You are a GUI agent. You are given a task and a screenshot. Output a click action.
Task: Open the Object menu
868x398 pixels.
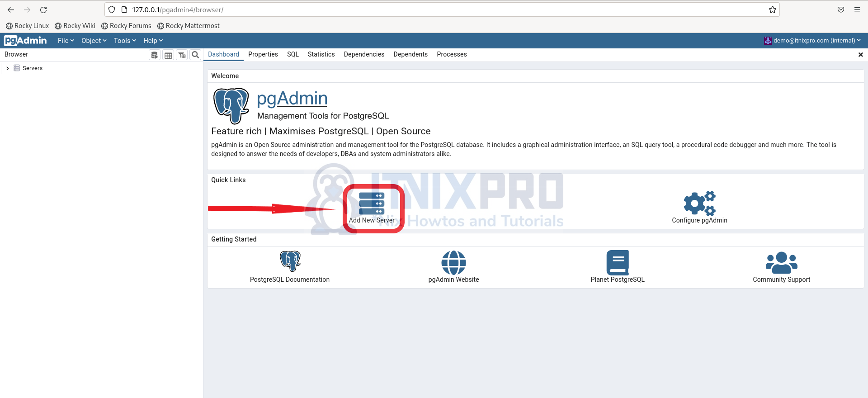point(94,41)
